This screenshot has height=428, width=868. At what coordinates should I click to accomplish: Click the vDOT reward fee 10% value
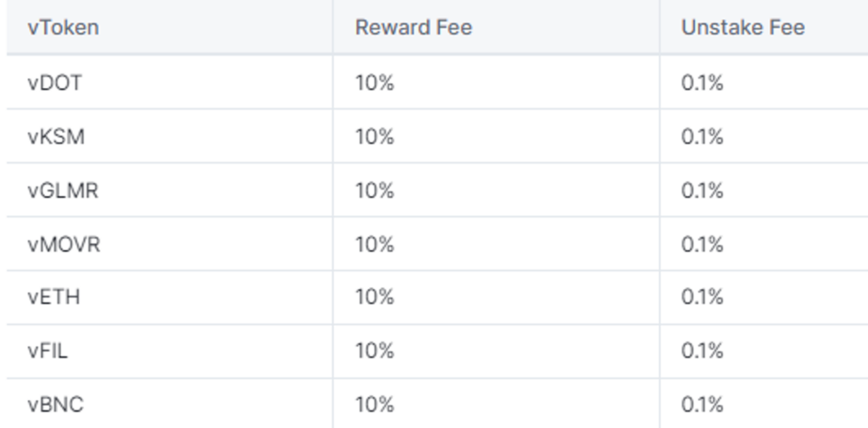pyautogui.click(x=375, y=83)
